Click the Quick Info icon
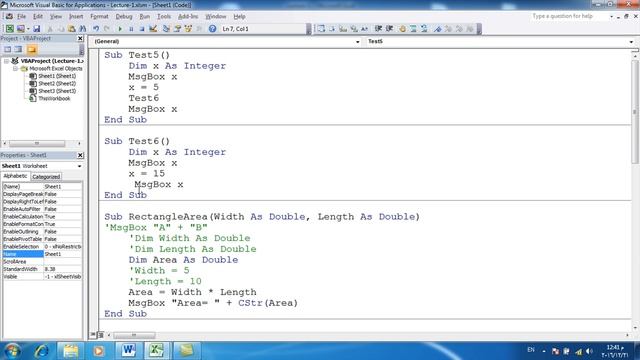Image resolution: width=640 pixels, height=360 pixels. [343, 29]
